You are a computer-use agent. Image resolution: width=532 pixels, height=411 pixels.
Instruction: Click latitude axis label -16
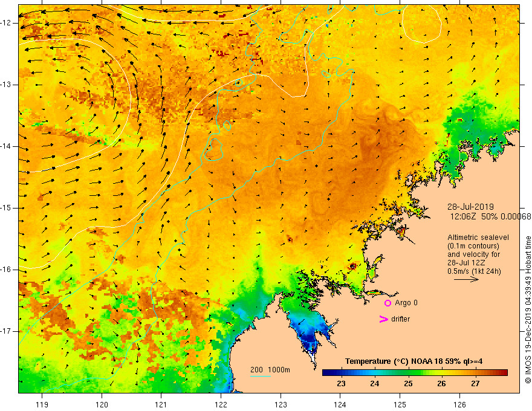[6, 270]
